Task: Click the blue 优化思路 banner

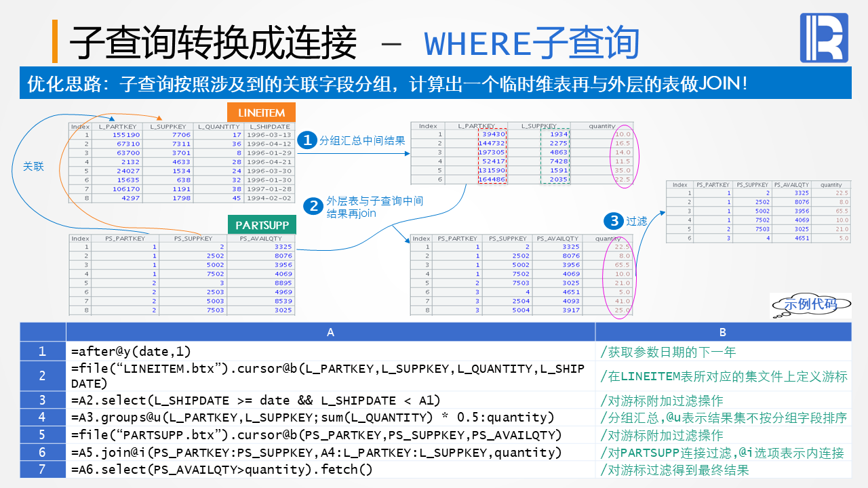Action: click(435, 83)
